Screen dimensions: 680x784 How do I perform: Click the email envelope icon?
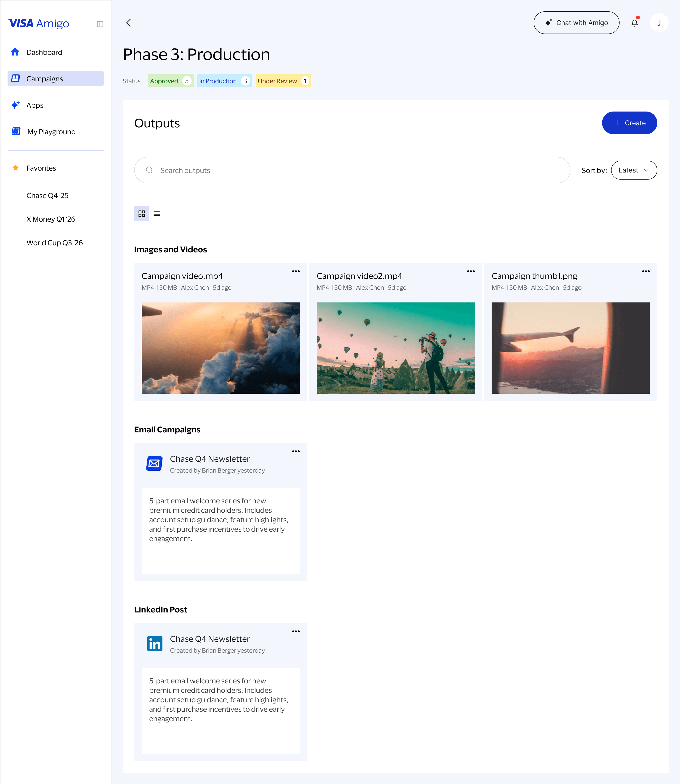[154, 464]
